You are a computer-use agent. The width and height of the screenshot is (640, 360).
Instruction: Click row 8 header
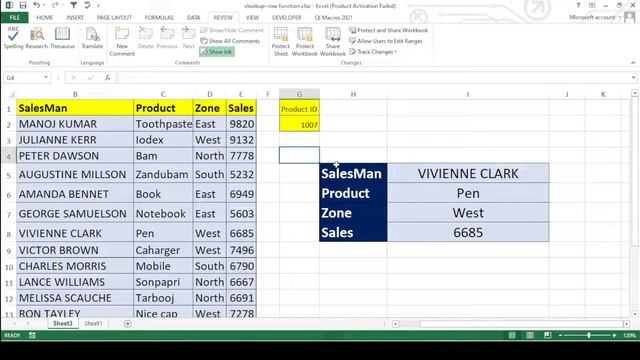8,234
